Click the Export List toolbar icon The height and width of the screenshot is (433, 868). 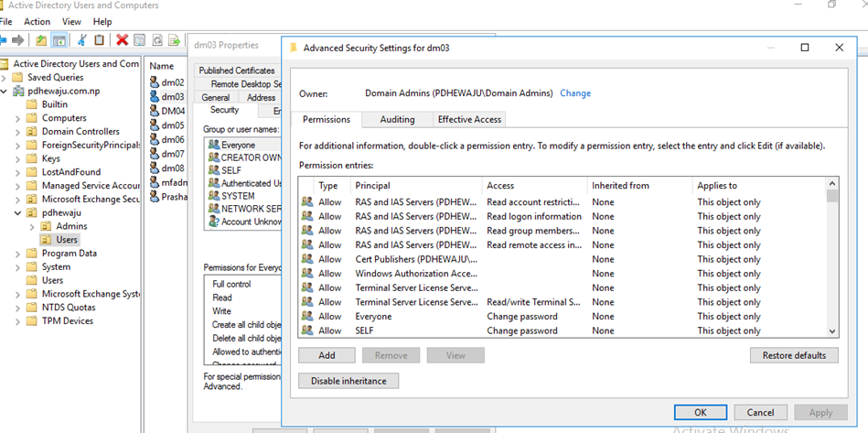coord(175,40)
